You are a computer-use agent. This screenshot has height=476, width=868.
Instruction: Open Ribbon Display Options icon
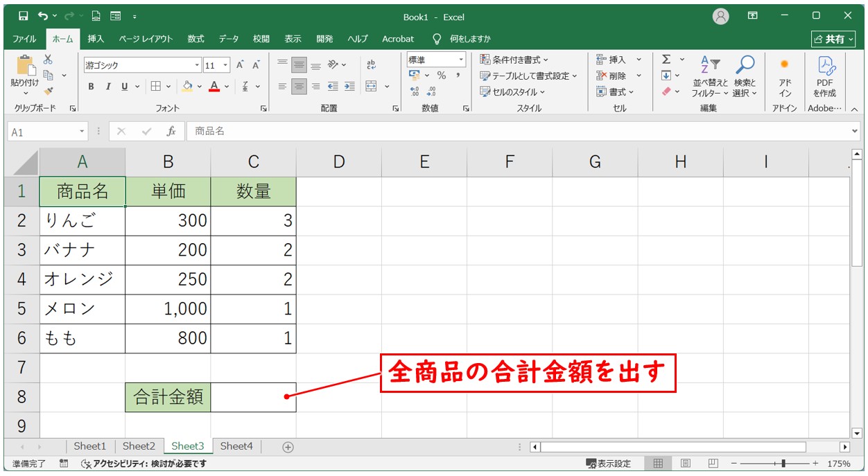click(x=753, y=16)
